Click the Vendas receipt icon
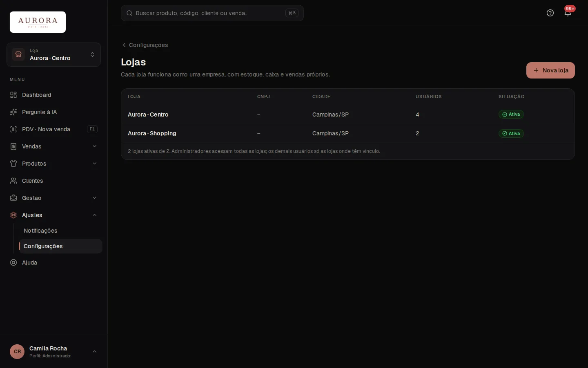This screenshot has width=588, height=368. [x=13, y=146]
